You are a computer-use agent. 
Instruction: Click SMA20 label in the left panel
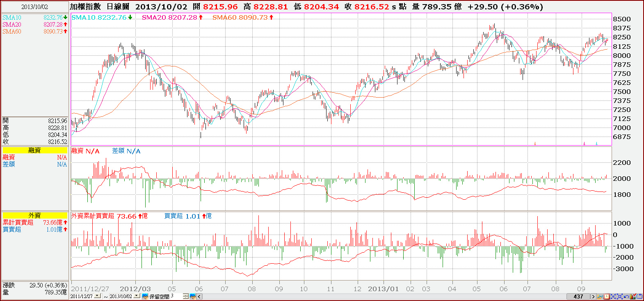(12, 25)
